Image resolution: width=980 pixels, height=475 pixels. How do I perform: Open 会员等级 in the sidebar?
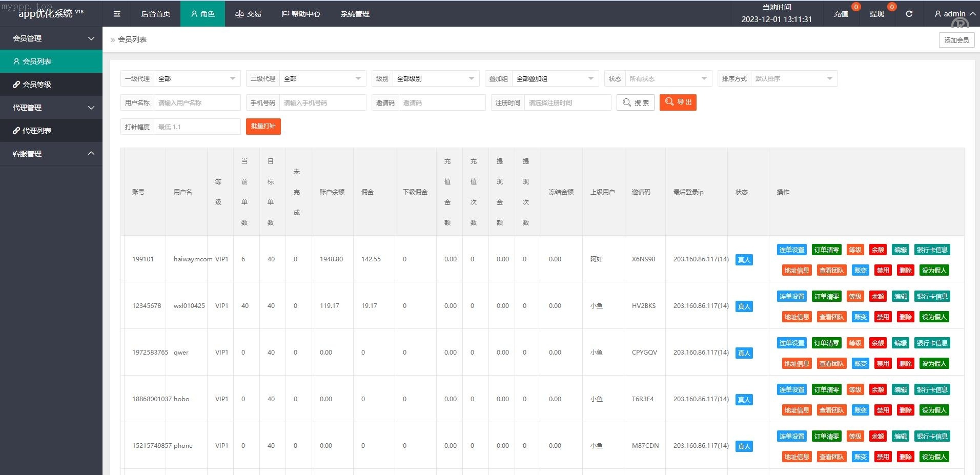coord(51,85)
